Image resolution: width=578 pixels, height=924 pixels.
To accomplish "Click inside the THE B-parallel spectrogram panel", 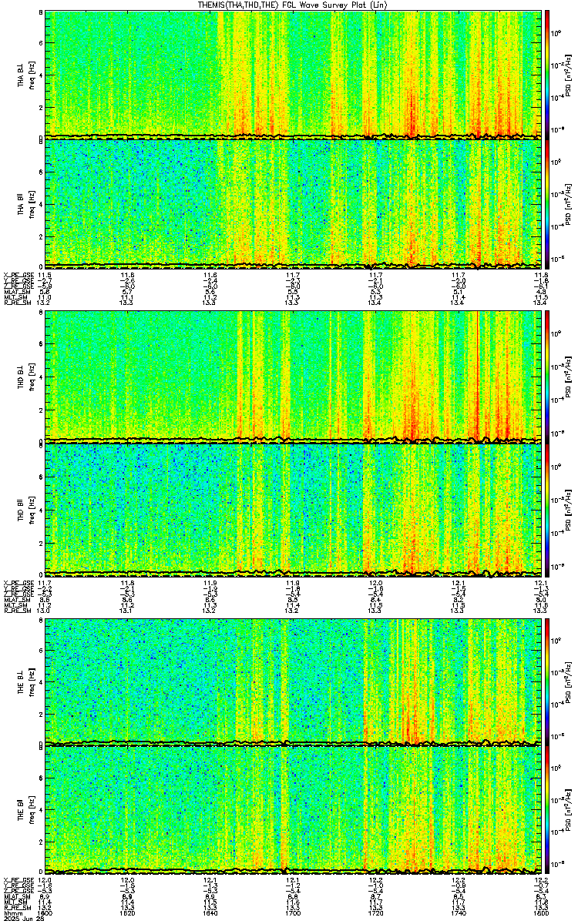I will pyautogui.click(x=292, y=810).
